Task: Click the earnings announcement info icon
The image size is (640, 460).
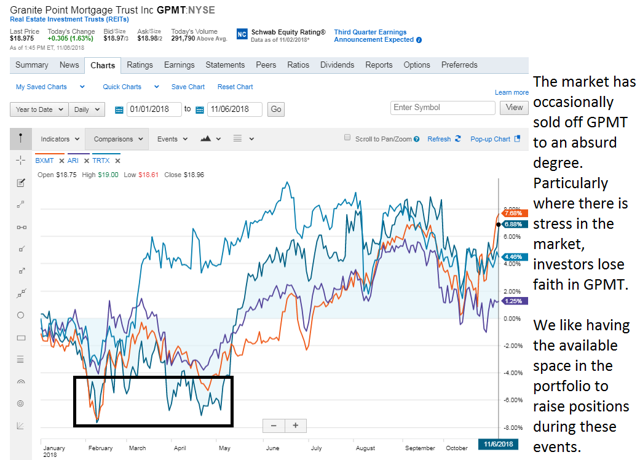Action: 419,40
